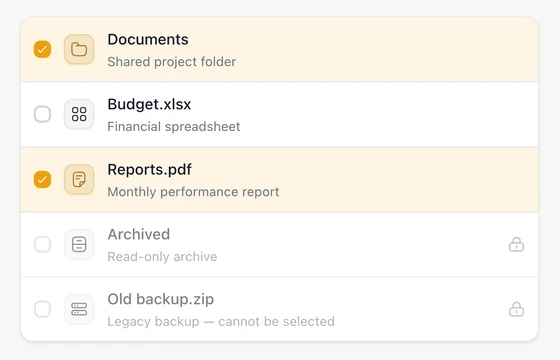Click the Budget.xlsx grid icon
The height and width of the screenshot is (360, 560).
pos(79,114)
